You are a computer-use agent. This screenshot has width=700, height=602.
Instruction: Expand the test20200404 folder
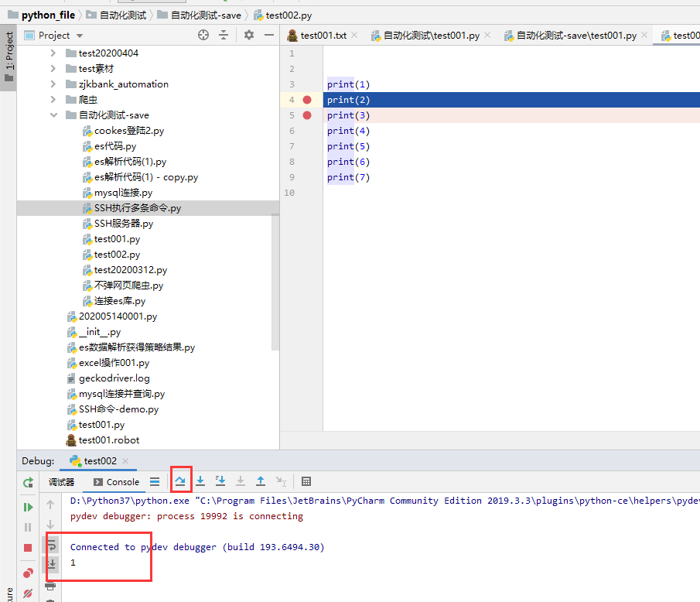click(x=53, y=53)
